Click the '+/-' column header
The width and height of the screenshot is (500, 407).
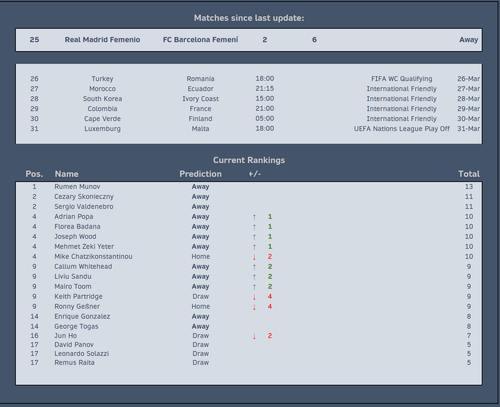(255, 174)
